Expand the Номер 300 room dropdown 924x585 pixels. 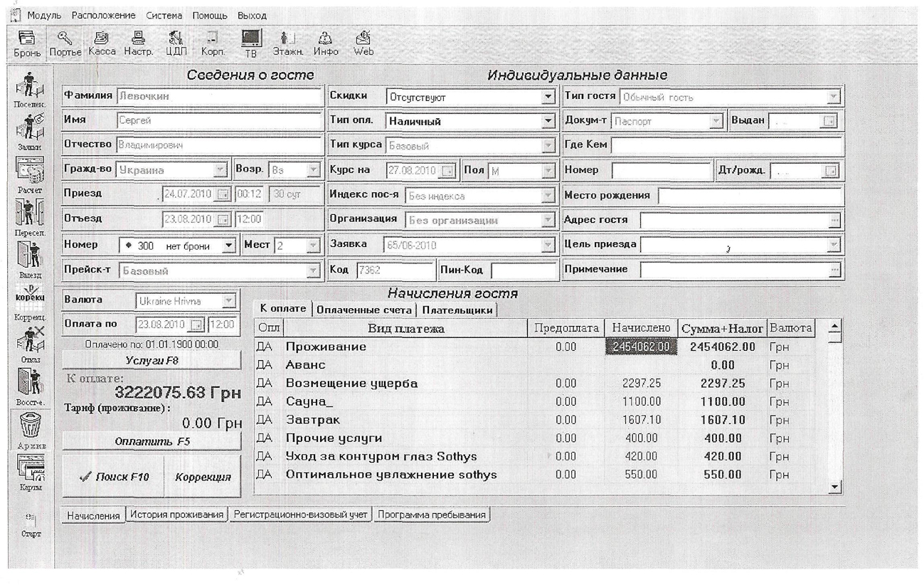(228, 246)
